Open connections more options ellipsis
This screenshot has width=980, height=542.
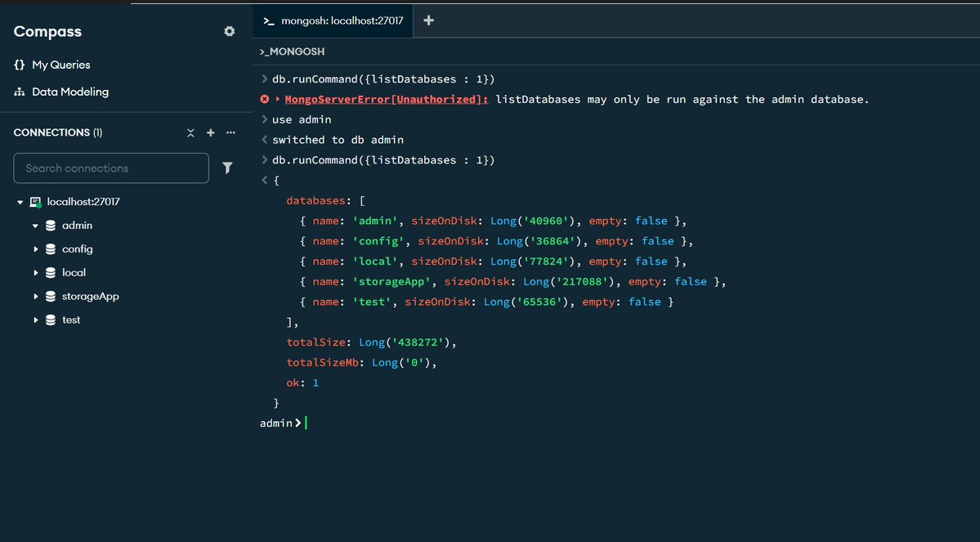(x=230, y=132)
